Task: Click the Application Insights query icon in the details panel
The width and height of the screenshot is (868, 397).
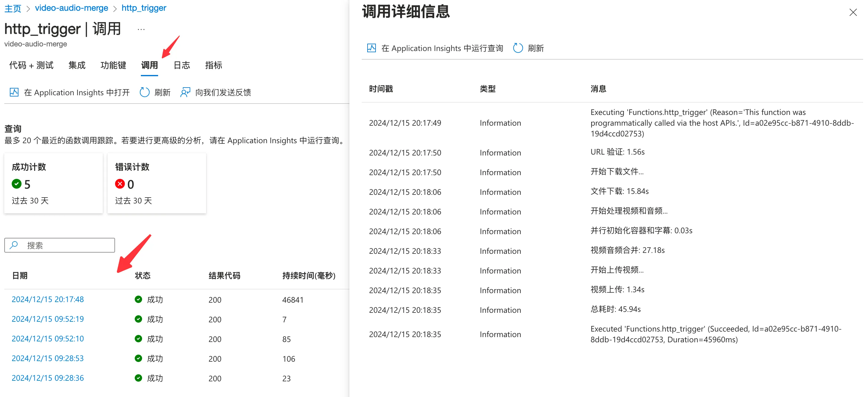Action: [371, 48]
